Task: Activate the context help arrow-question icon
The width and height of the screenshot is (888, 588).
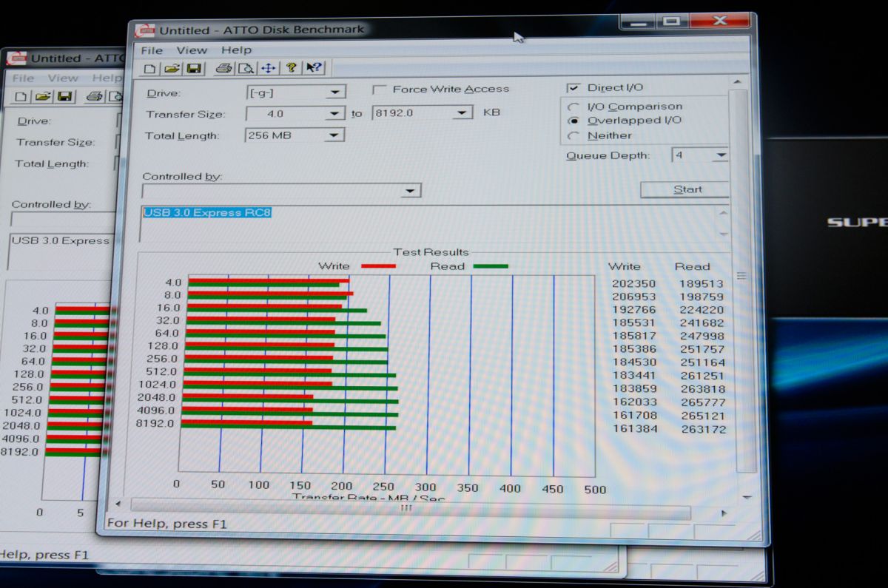Action: click(314, 67)
